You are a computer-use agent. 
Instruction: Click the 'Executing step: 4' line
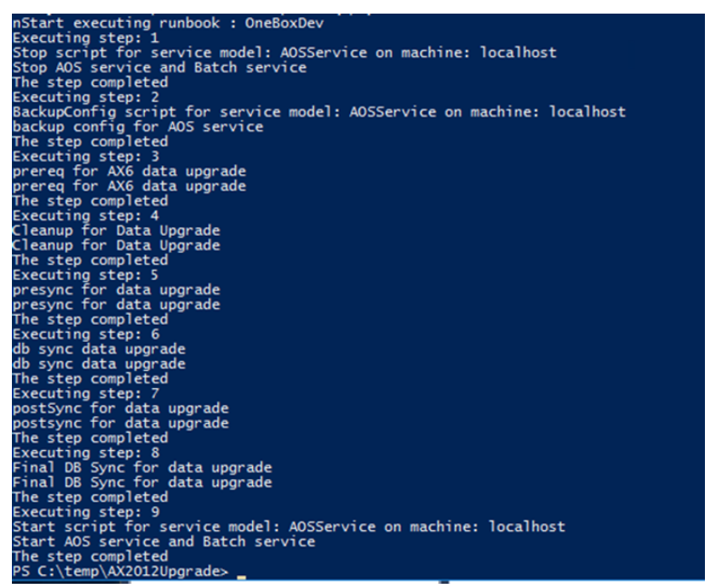click(x=86, y=215)
